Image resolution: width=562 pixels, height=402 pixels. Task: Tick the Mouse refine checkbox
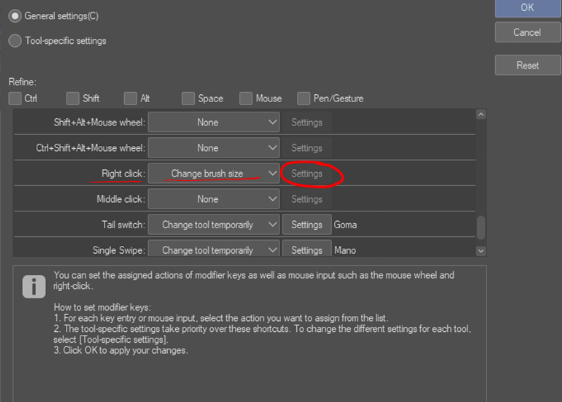[246, 98]
